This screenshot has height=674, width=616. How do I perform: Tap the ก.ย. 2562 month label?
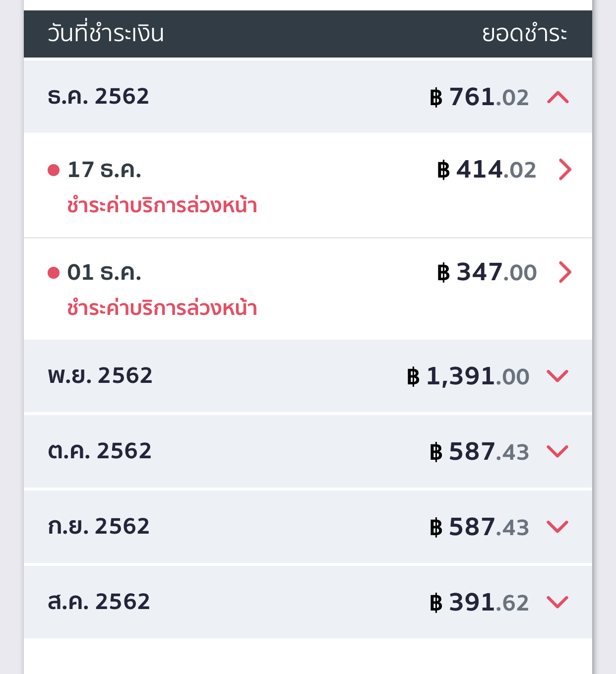point(99,526)
